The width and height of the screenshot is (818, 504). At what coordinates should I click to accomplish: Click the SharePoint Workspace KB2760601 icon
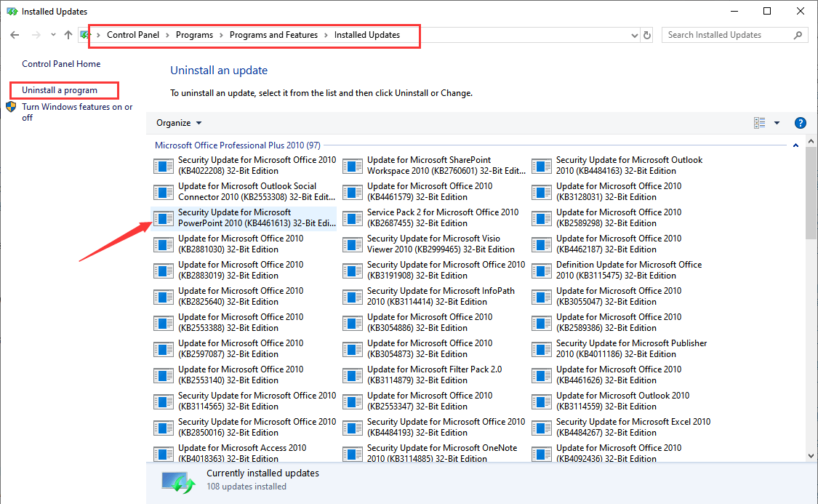click(x=352, y=166)
